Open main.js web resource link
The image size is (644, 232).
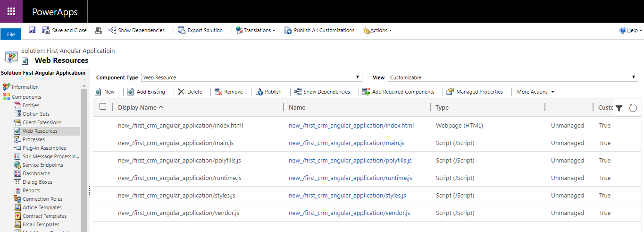346,143
